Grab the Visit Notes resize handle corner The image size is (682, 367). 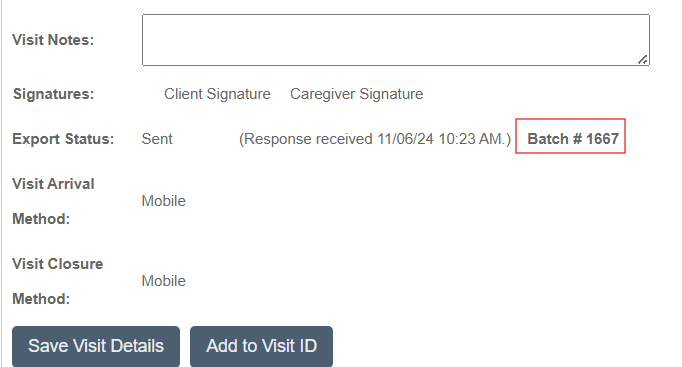643,60
